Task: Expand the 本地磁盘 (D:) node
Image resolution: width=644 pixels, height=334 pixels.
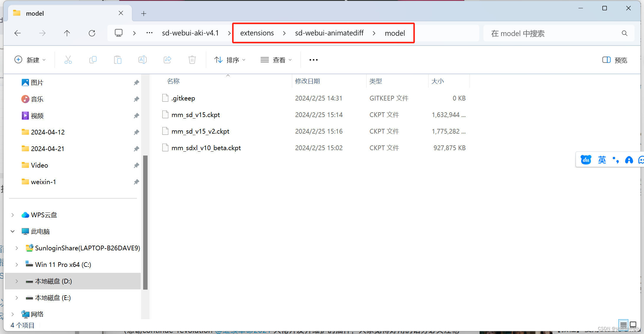Action: tap(17, 281)
